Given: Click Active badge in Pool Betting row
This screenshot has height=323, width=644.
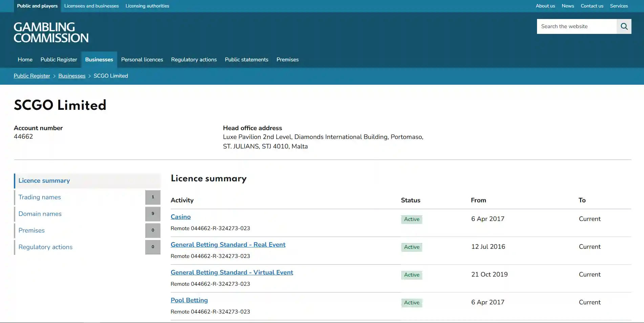Looking at the screenshot, I should tap(412, 303).
